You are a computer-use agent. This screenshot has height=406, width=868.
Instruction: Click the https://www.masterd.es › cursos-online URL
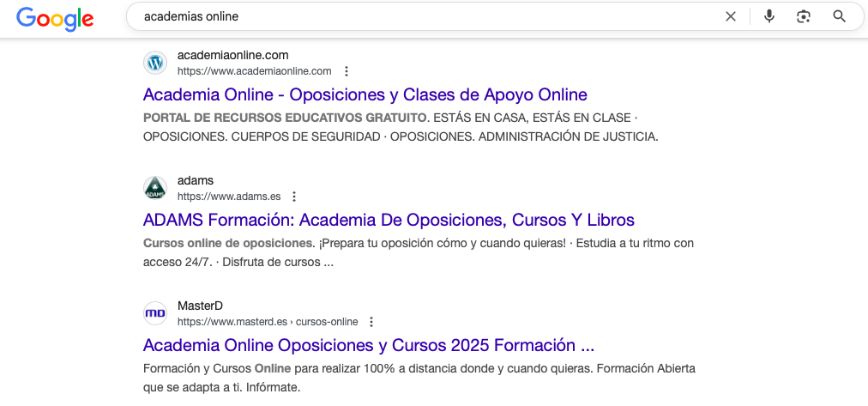(x=268, y=321)
